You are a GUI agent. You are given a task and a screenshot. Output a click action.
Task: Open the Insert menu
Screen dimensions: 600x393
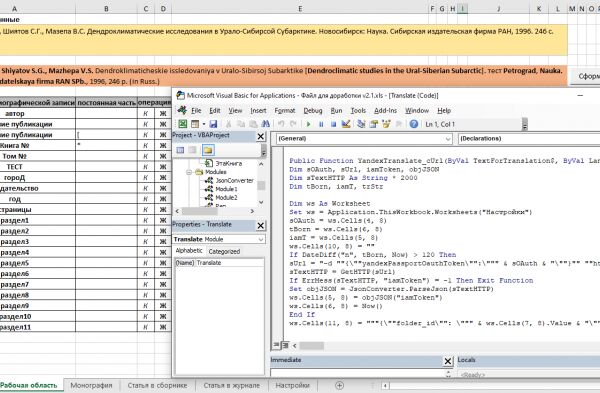(x=258, y=110)
